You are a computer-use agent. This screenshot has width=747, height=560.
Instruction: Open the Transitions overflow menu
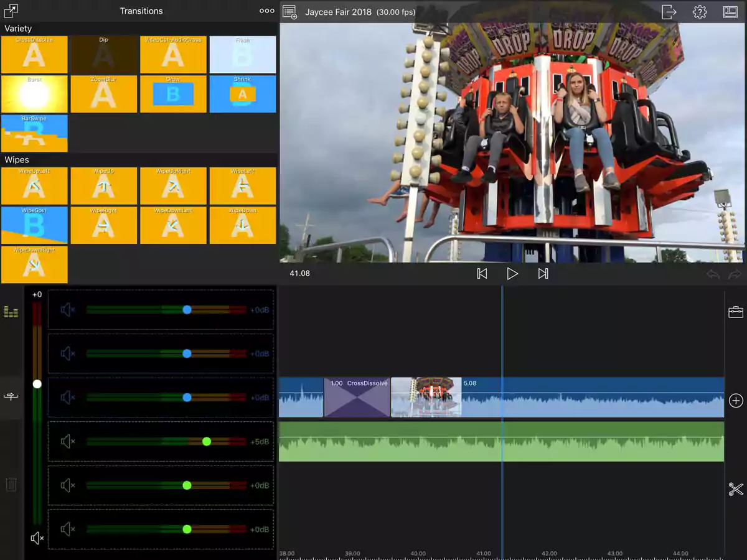tap(266, 11)
